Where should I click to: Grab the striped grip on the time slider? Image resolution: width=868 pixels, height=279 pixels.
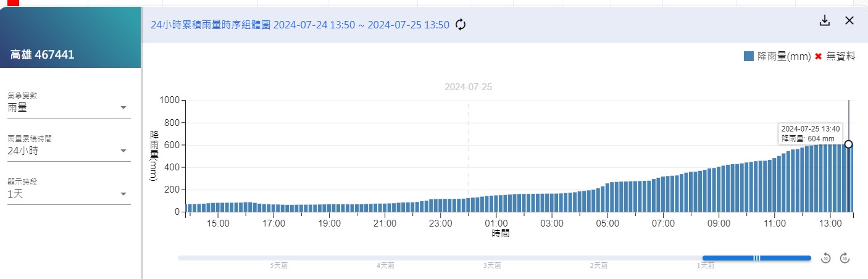tap(757, 258)
